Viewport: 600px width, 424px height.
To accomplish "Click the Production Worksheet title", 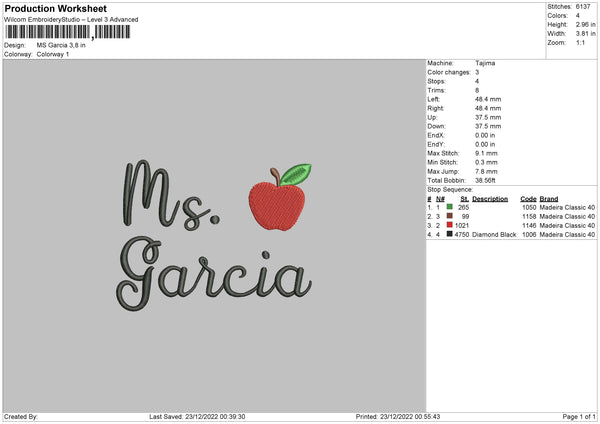I will (55, 8).
